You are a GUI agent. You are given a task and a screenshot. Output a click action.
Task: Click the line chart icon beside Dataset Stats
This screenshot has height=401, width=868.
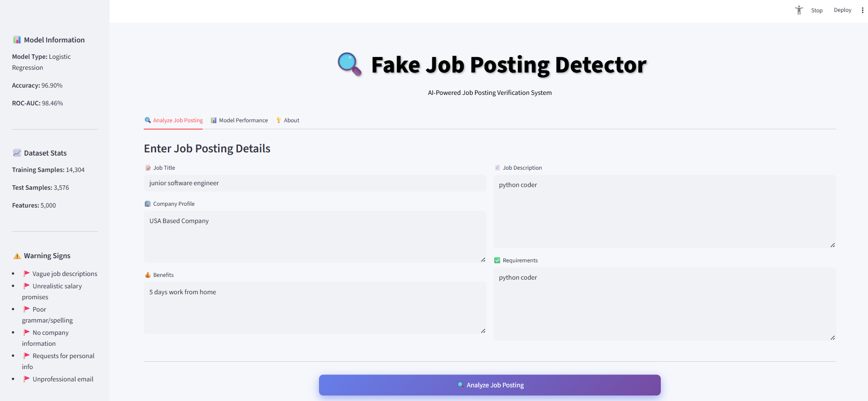point(17,153)
